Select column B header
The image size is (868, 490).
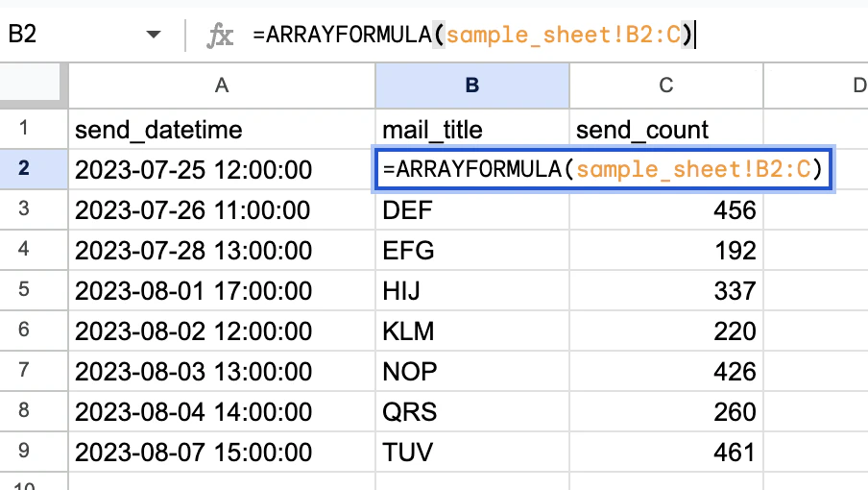click(x=472, y=86)
